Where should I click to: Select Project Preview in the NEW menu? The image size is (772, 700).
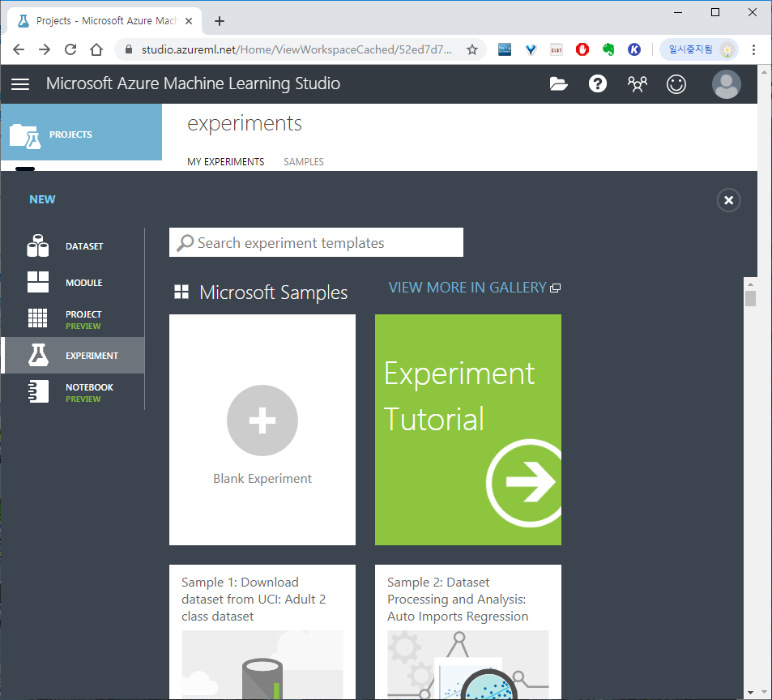[73, 319]
